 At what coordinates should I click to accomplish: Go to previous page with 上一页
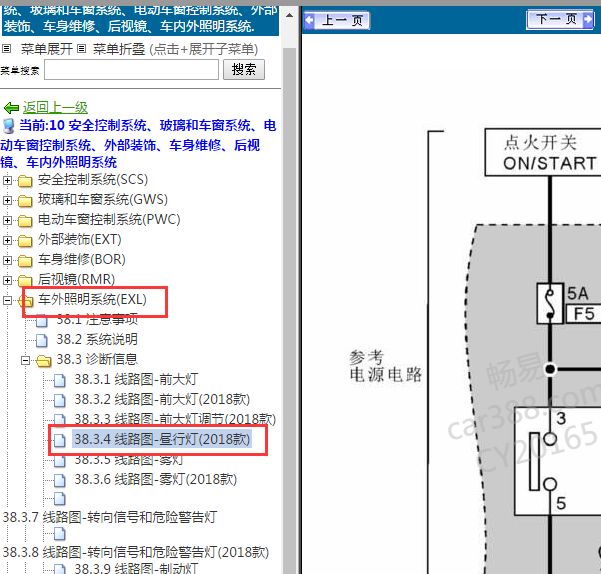tap(337, 20)
